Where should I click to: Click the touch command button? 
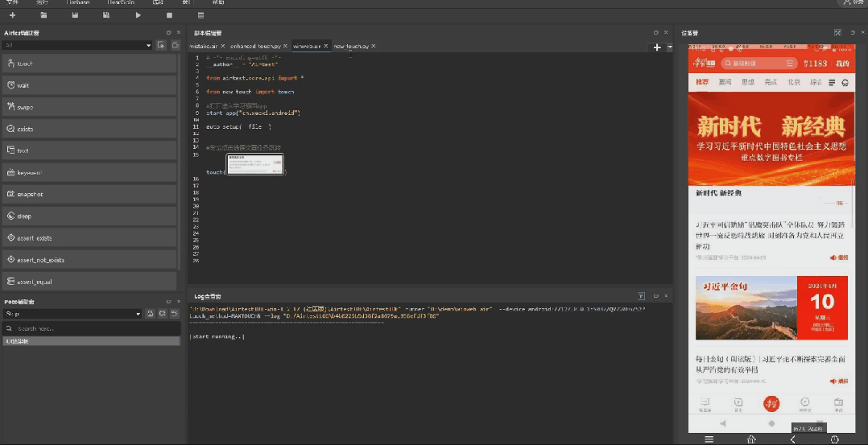click(x=89, y=64)
